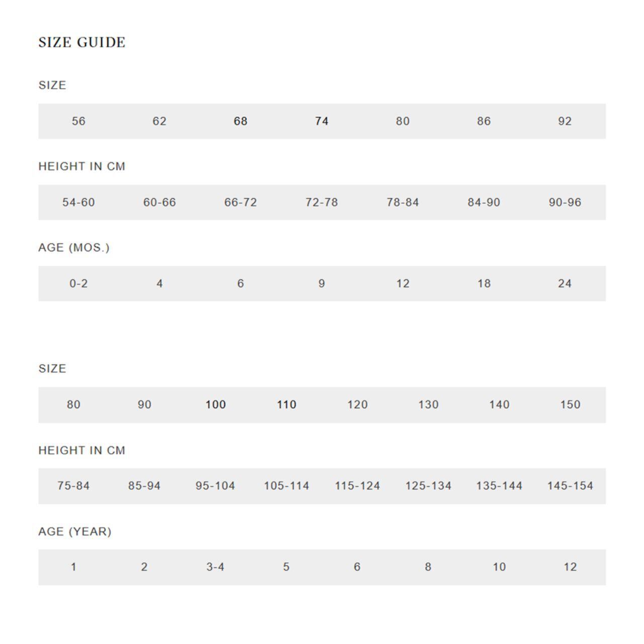644x644 pixels.
Task: Choose size 74 in the baby size row
Action: pyautogui.click(x=321, y=121)
